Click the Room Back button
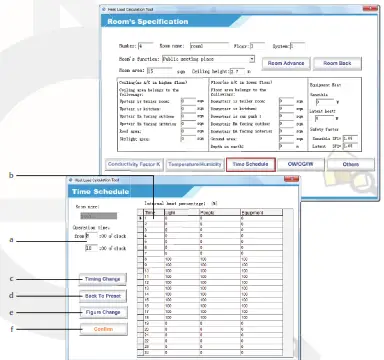384x360 pixels. (x=337, y=63)
